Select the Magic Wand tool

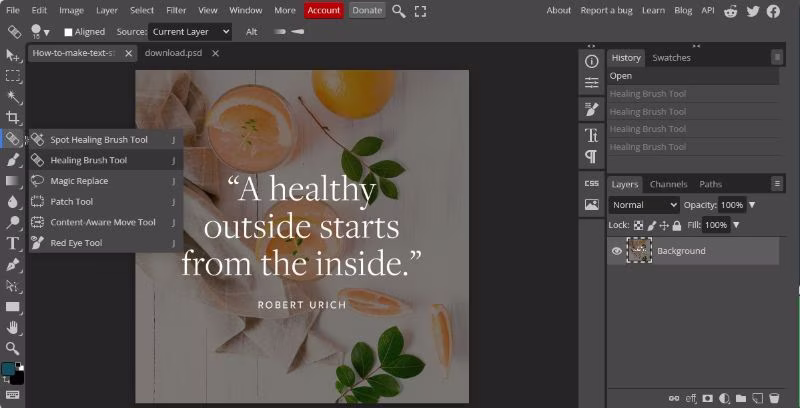(x=13, y=97)
